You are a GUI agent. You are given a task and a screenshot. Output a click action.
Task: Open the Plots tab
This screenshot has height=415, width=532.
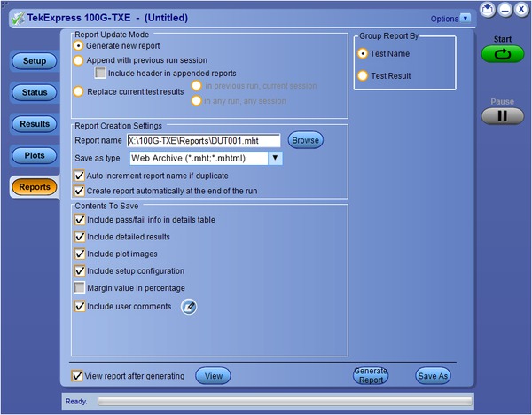click(34, 156)
